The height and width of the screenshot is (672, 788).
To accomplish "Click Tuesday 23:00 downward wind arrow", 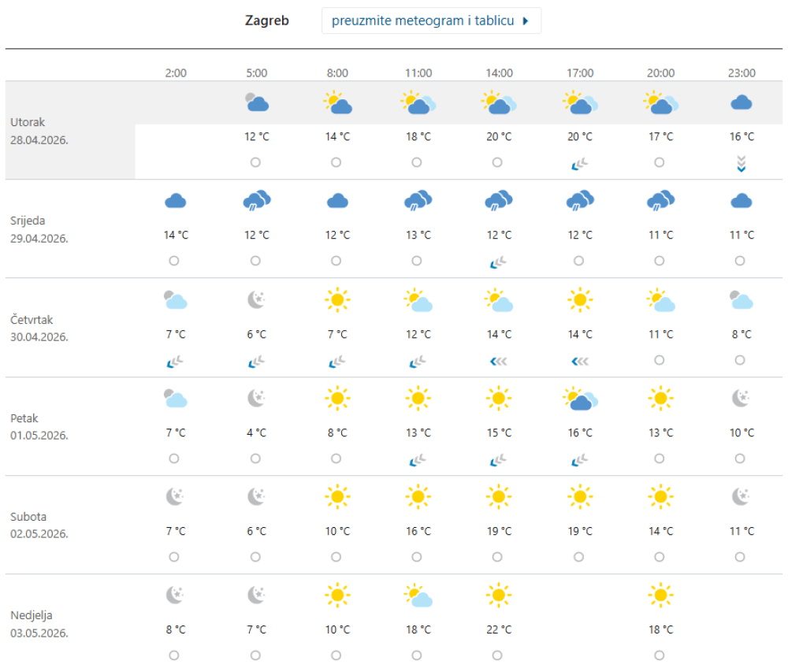I will pyautogui.click(x=741, y=164).
